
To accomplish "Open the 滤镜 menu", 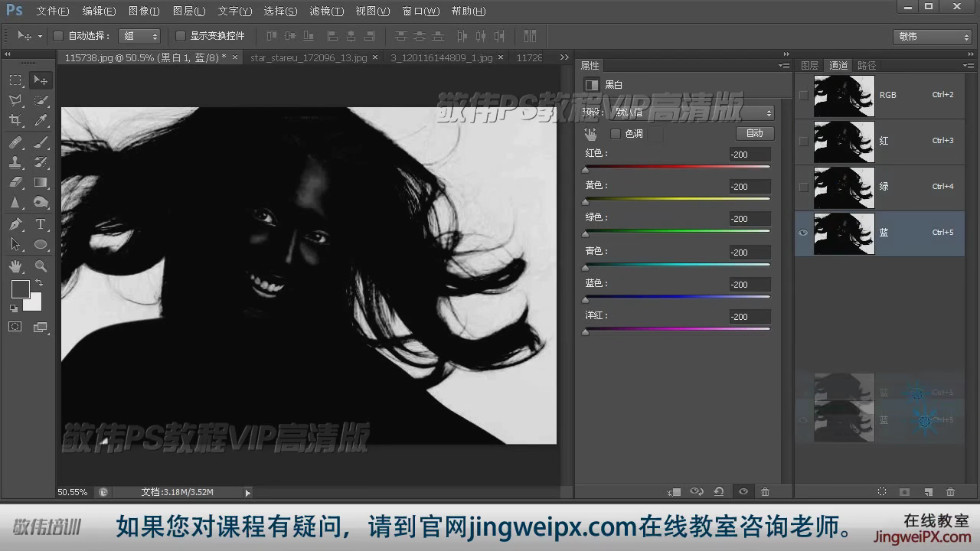I will pyautogui.click(x=327, y=11).
